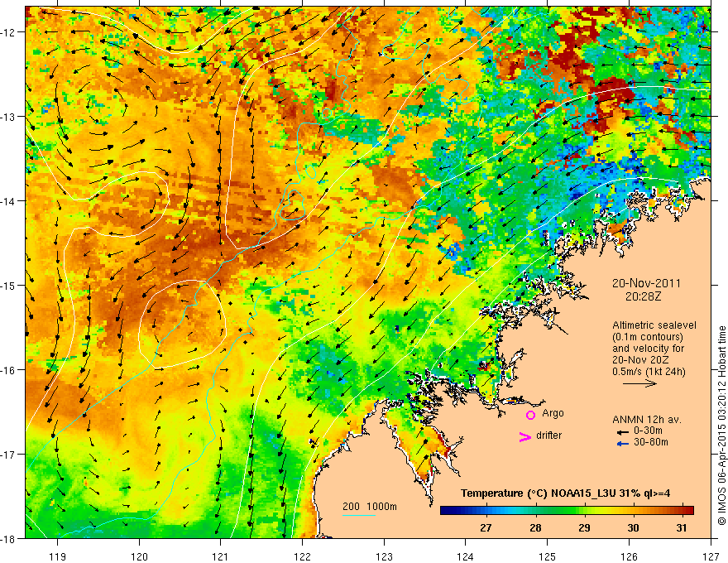Click the colorbar value label '31'

pyautogui.click(x=681, y=527)
